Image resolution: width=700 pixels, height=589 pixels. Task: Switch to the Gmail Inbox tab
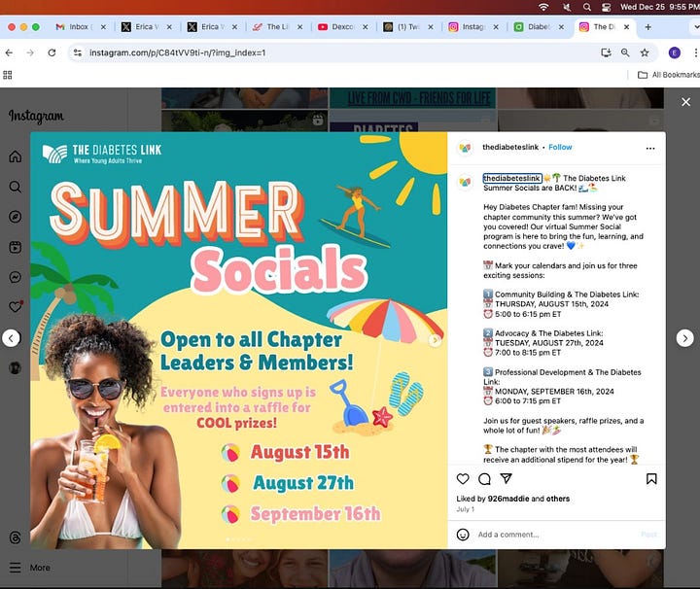78,27
